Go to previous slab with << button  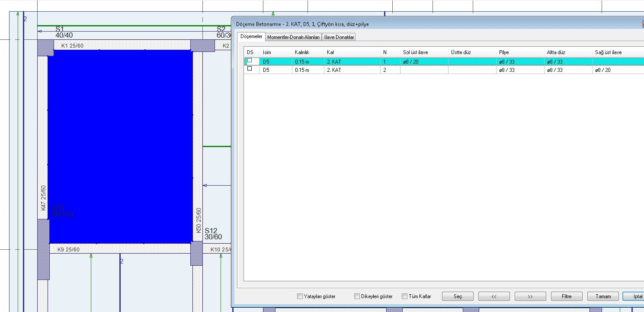494,296
